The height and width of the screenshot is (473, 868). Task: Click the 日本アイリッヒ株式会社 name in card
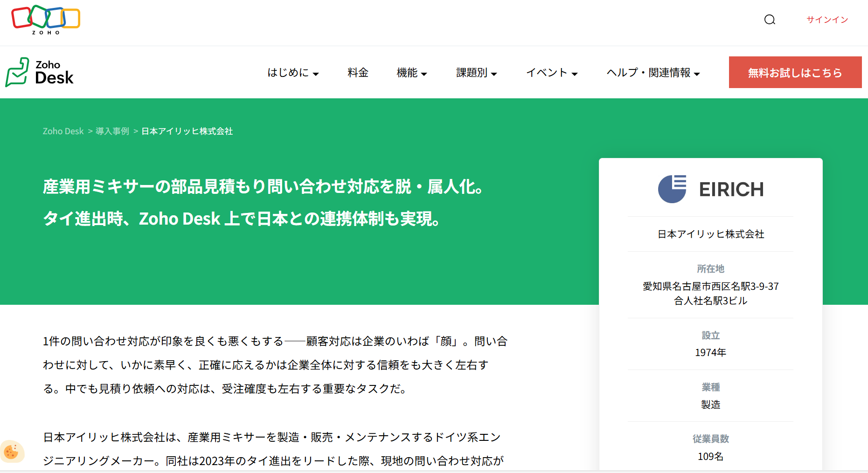710,234
